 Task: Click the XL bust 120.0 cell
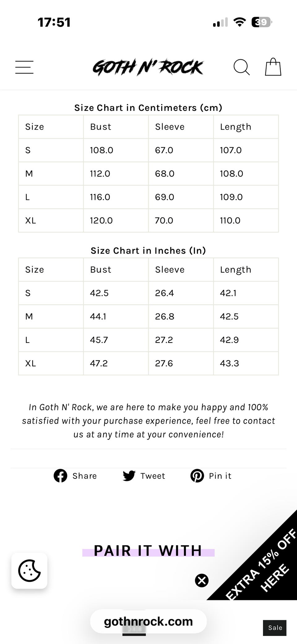coord(101,220)
